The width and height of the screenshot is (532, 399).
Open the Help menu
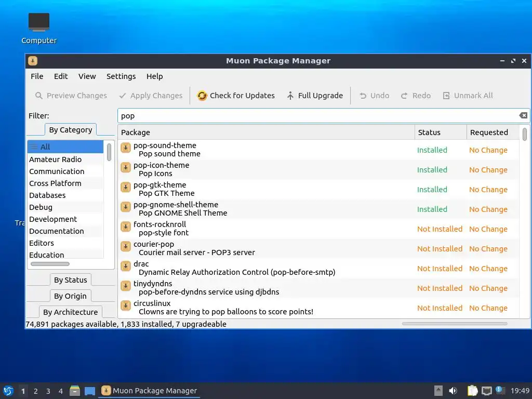pos(155,76)
